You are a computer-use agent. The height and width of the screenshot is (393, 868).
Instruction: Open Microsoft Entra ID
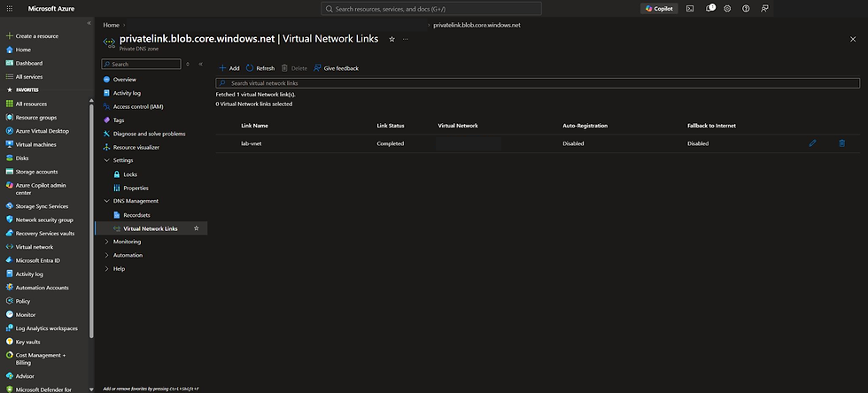[x=33, y=261]
